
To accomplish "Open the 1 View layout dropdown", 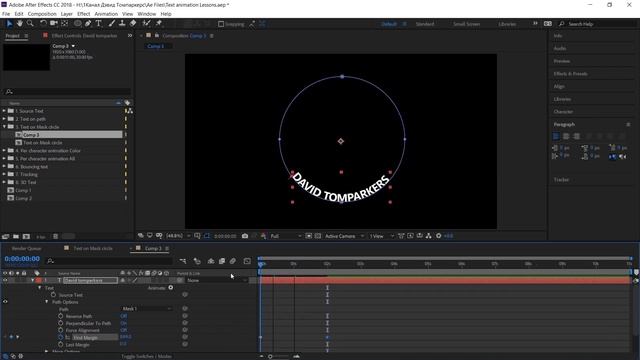I will [381, 236].
